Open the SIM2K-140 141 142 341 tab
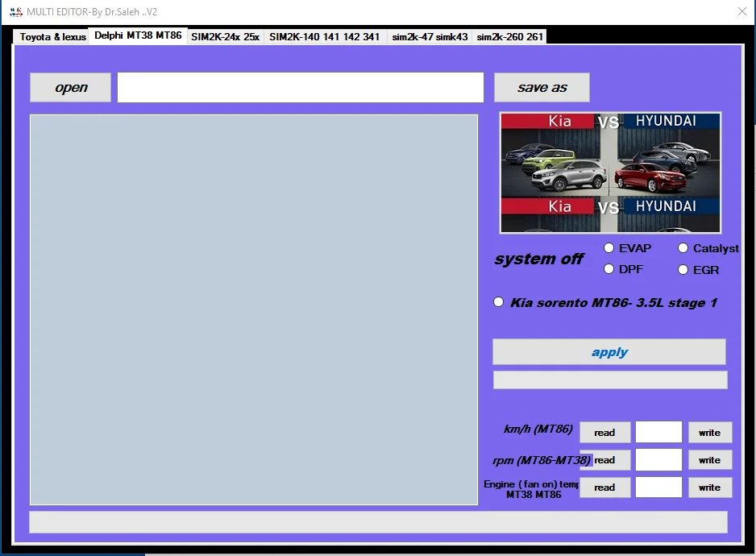 tap(324, 35)
